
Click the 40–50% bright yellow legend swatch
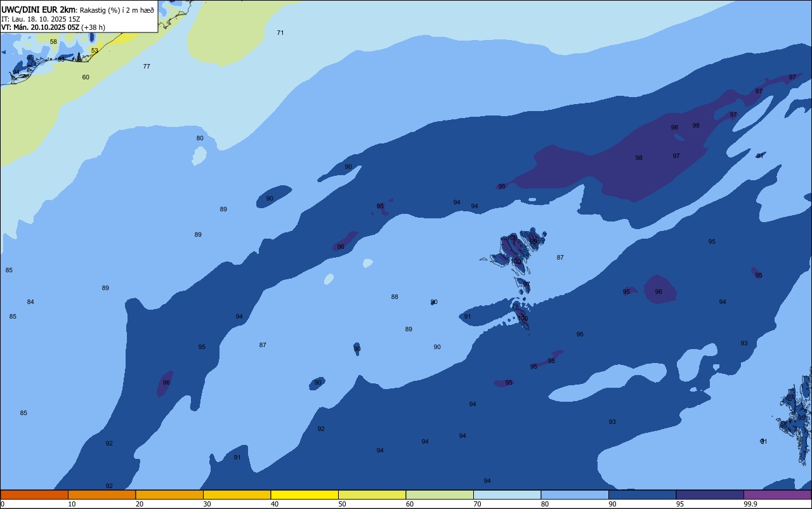(304, 494)
